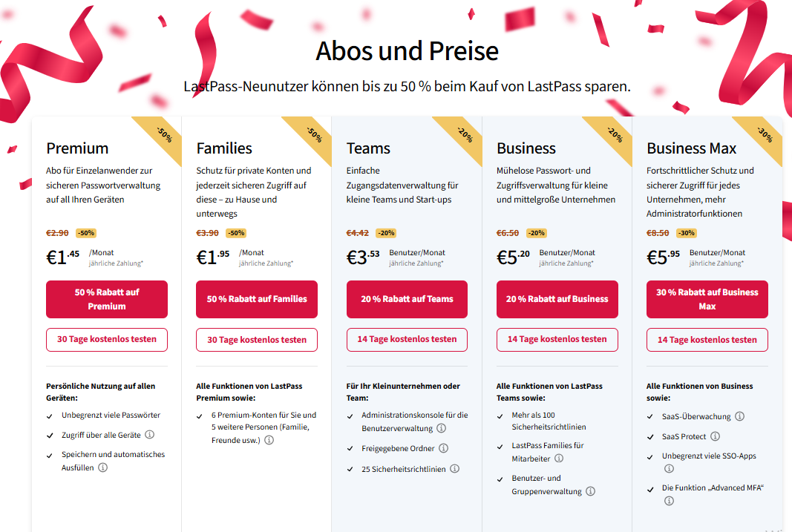This screenshot has height=532, width=792.
Task: Open info icon for "SaaS Protect"
Action: 714,436
